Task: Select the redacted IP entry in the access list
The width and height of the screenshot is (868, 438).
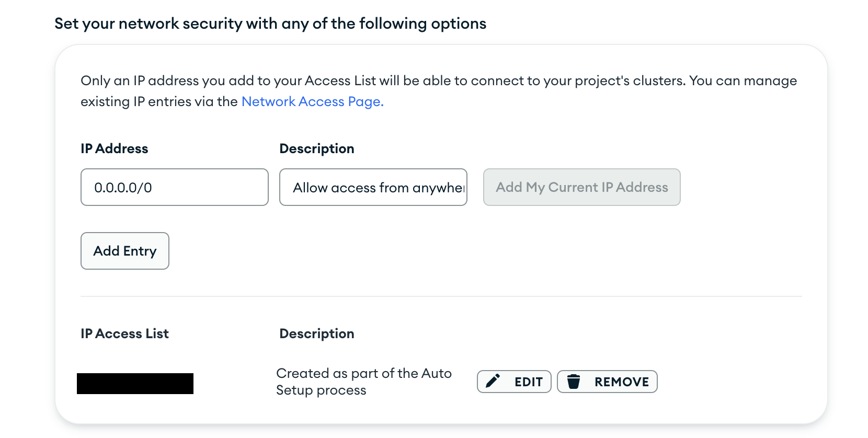Action: (136, 383)
